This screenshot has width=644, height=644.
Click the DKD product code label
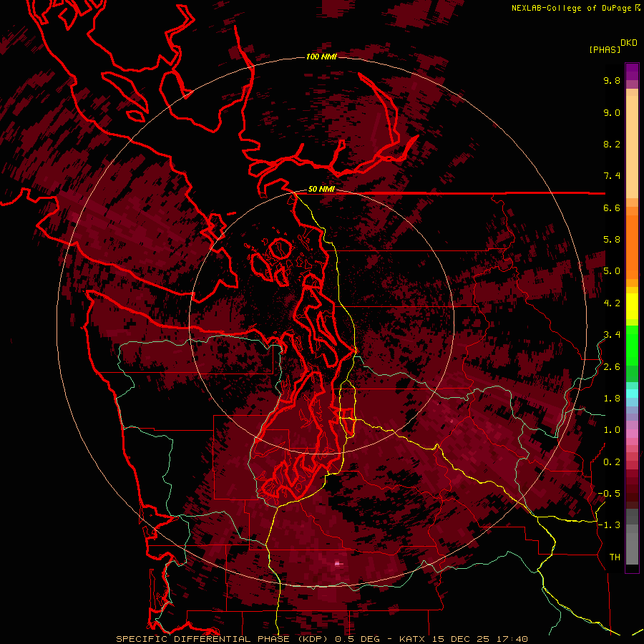629,43
